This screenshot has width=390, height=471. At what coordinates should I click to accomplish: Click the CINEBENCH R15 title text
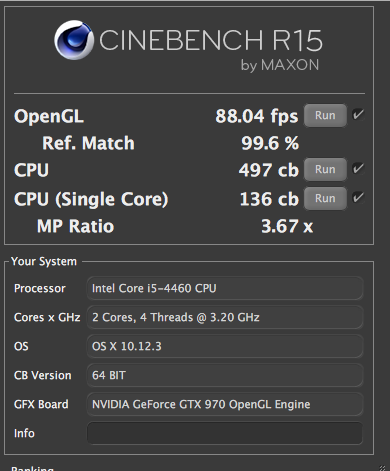pyautogui.click(x=211, y=40)
